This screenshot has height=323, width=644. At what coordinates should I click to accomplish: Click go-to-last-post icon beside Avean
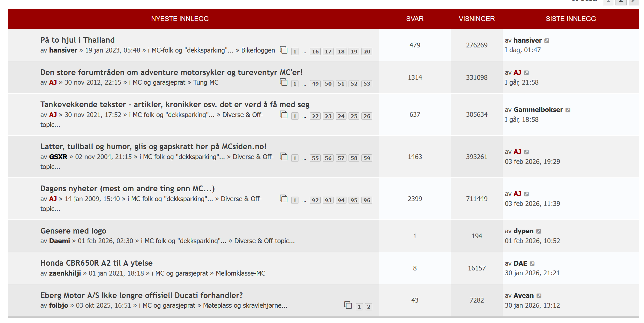(539, 296)
